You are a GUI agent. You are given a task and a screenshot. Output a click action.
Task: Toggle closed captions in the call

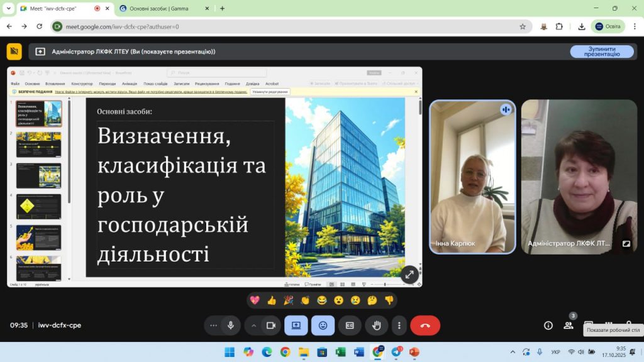[350, 326]
